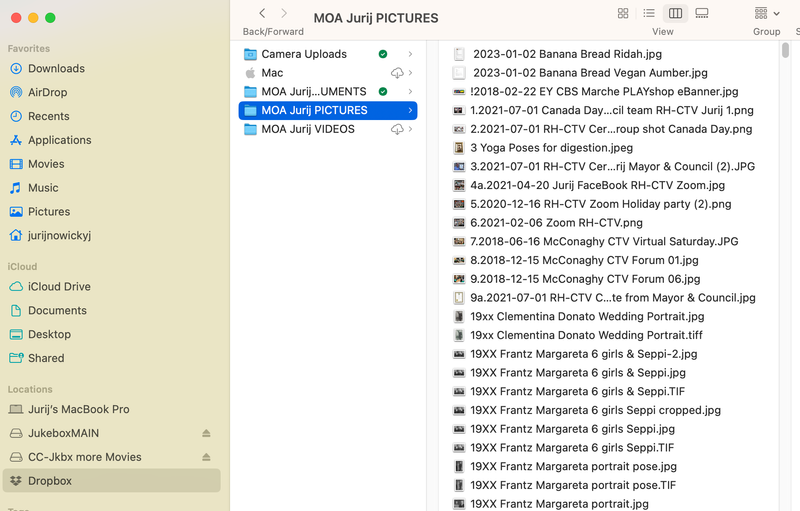
Task: Click the Forward navigation arrow
Action: pyautogui.click(x=284, y=13)
